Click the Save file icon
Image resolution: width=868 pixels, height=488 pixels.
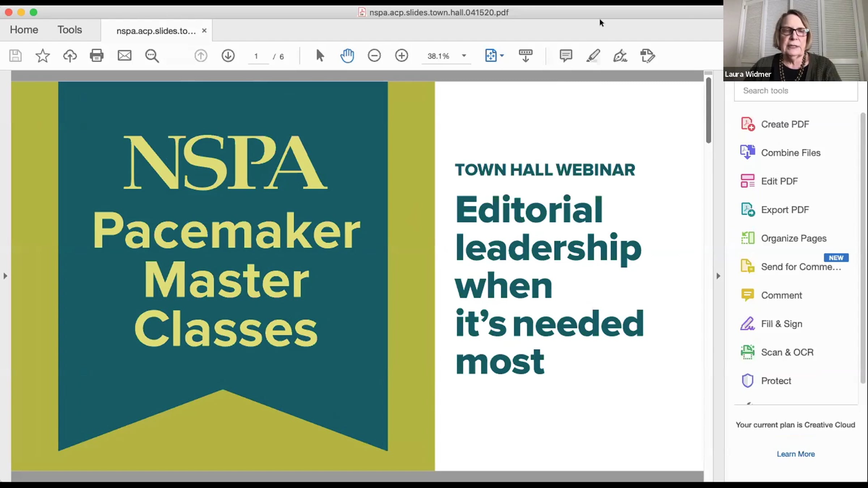pyautogui.click(x=15, y=56)
